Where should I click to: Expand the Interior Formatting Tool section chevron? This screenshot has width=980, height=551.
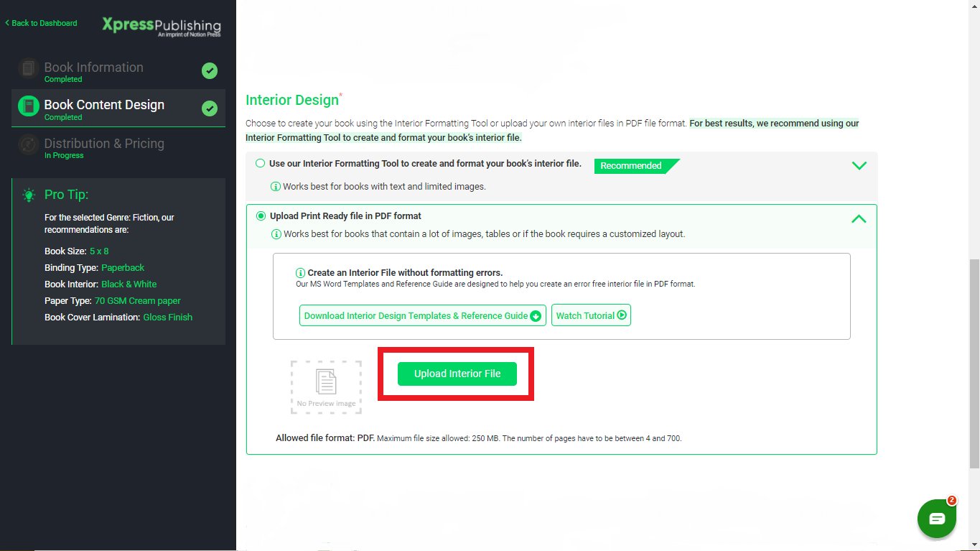pyautogui.click(x=859, y=166)
